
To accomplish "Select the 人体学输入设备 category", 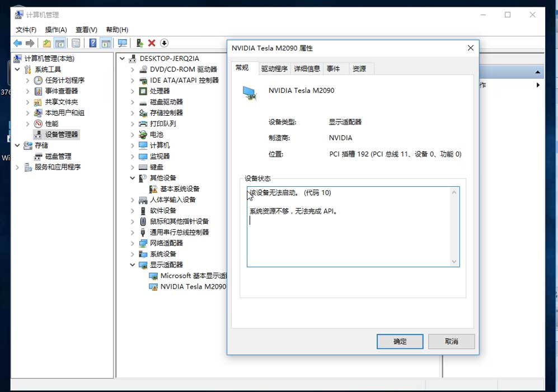I will pos(172,200).
